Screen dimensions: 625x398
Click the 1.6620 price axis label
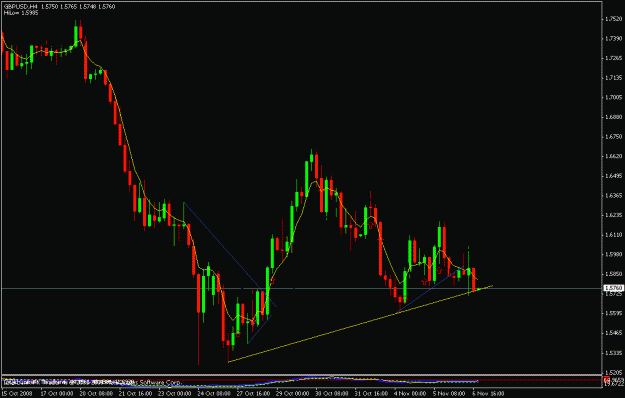coord(614,156)
